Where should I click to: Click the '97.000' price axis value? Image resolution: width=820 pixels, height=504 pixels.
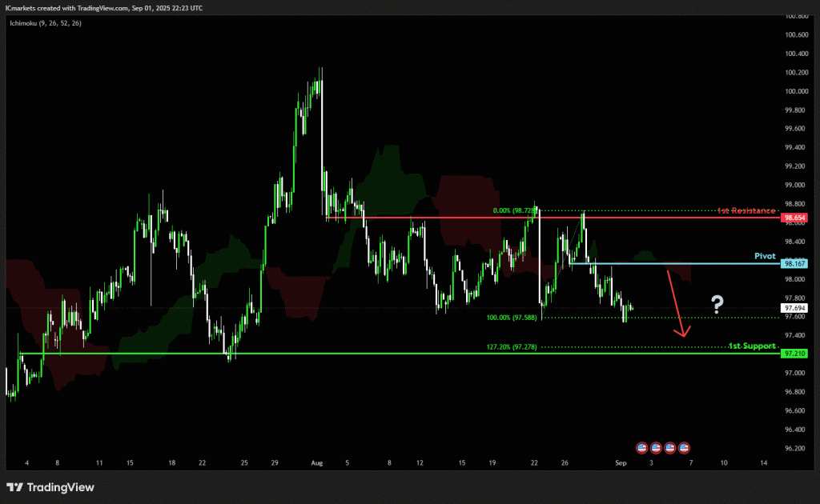[797, 374]
